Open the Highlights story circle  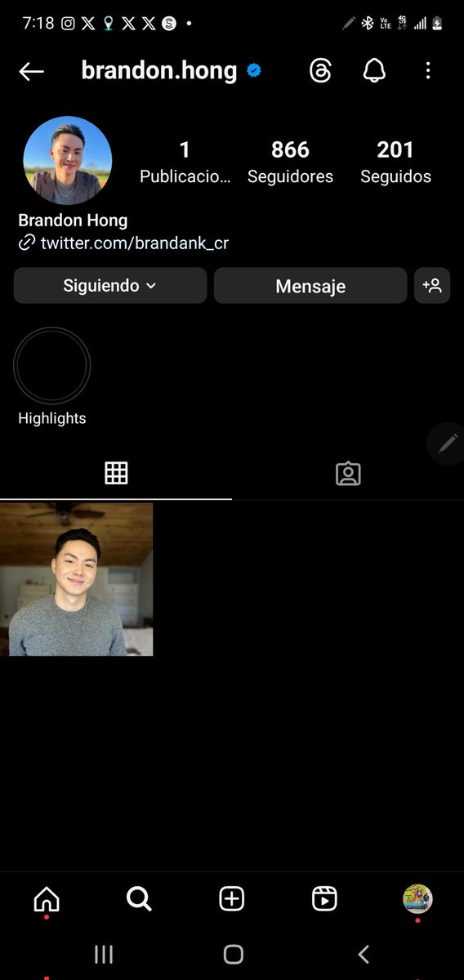52,367
